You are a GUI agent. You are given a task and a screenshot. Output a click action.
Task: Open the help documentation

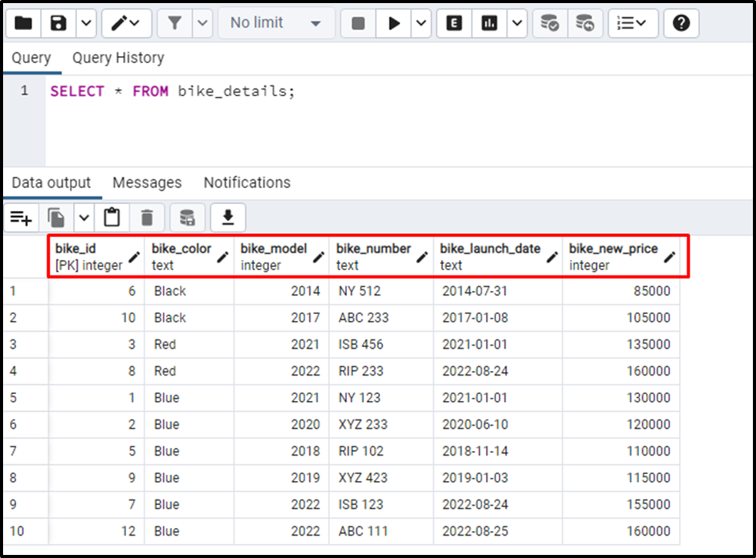681,23
